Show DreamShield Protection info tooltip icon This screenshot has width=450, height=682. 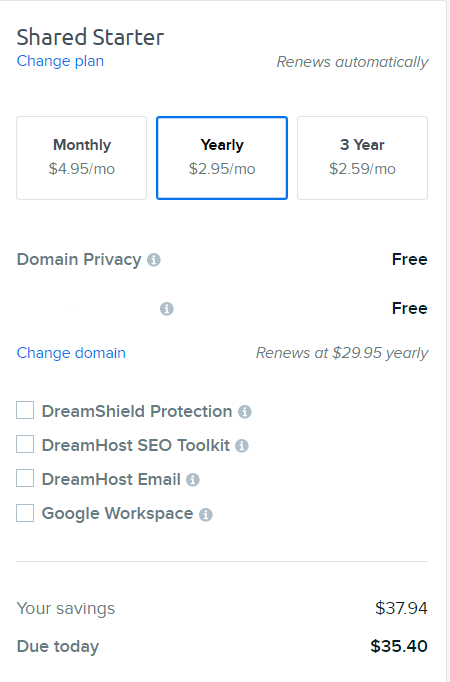[x=245, y=412]
